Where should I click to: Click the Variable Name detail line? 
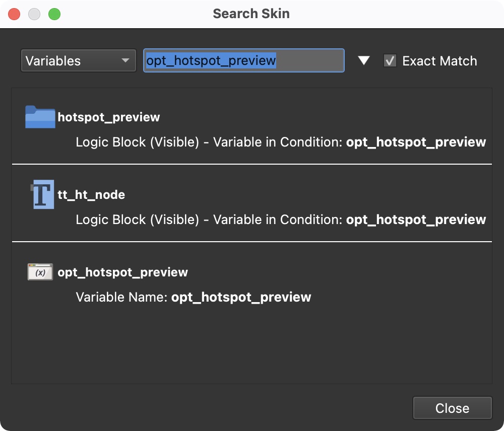tap(193, 297)
